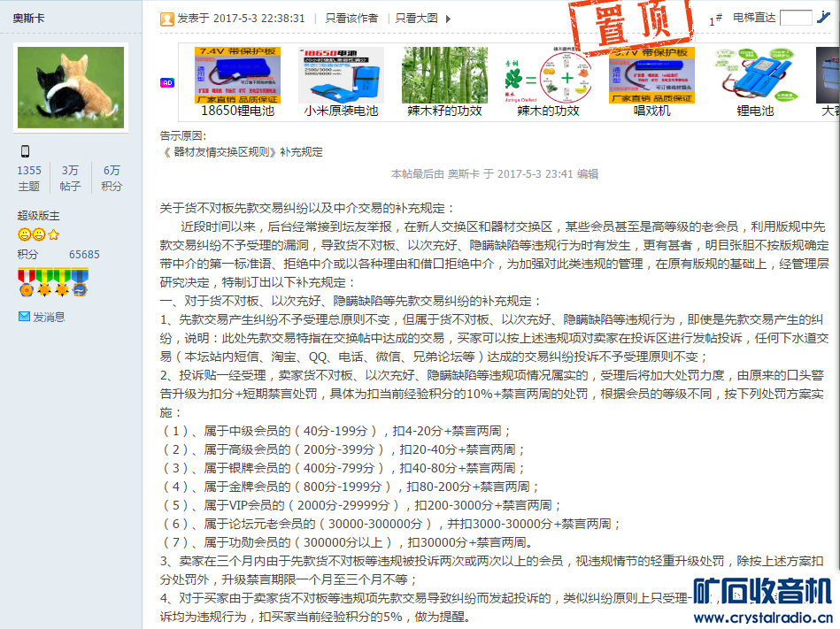Image resolution: width=840 pixels, height=629 pixels.
Task: Click the 告示原因: label
Action: pos(183,136)
